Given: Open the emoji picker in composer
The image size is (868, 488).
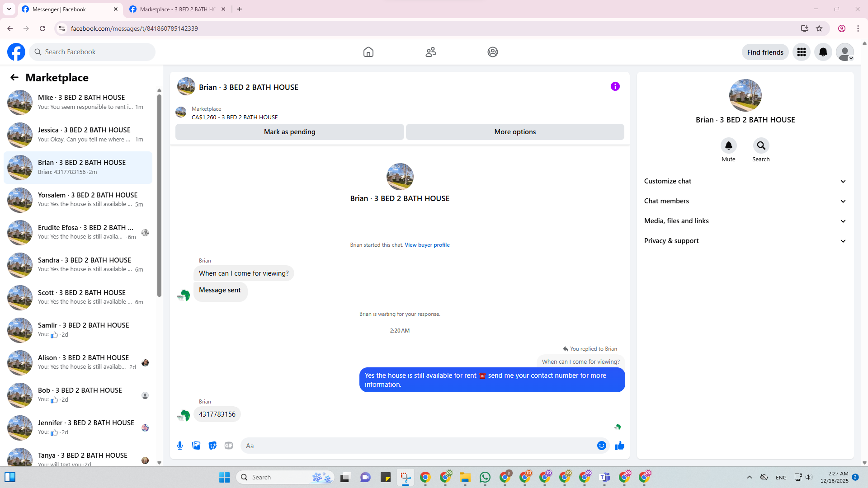Looking at the screenshot, I should click(x=601, y=446).
